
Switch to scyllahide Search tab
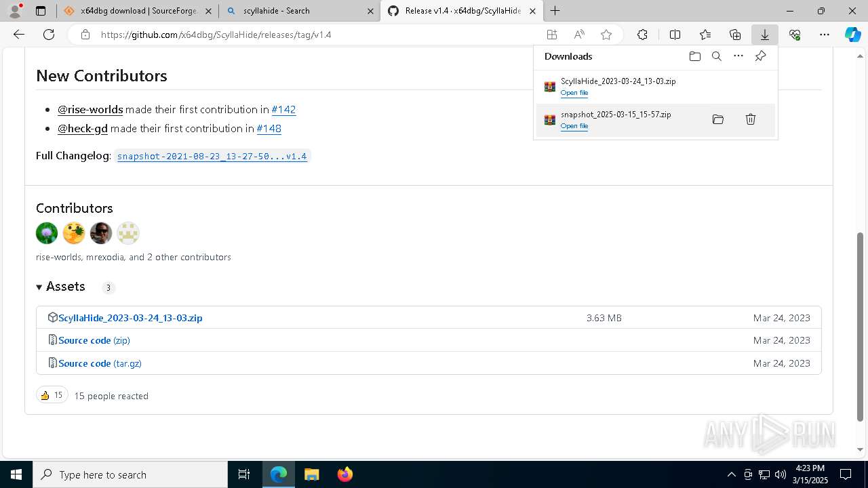tap(300, 11)
